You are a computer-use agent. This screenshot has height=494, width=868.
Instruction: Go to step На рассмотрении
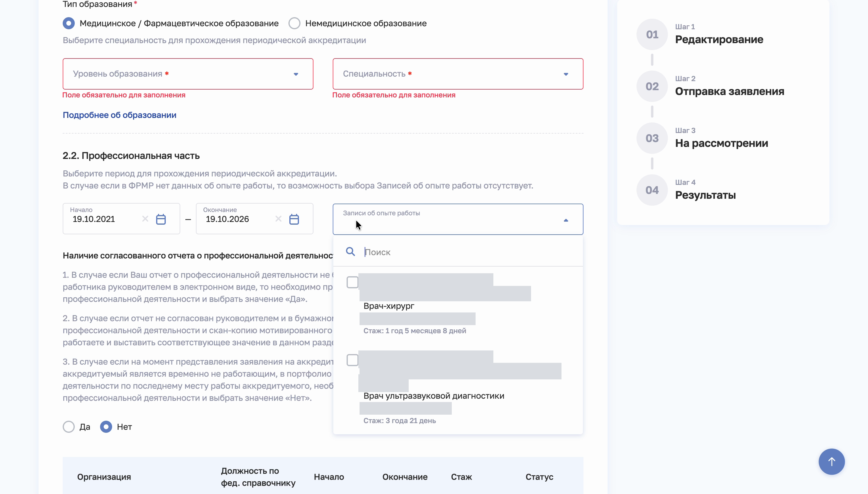722,143
